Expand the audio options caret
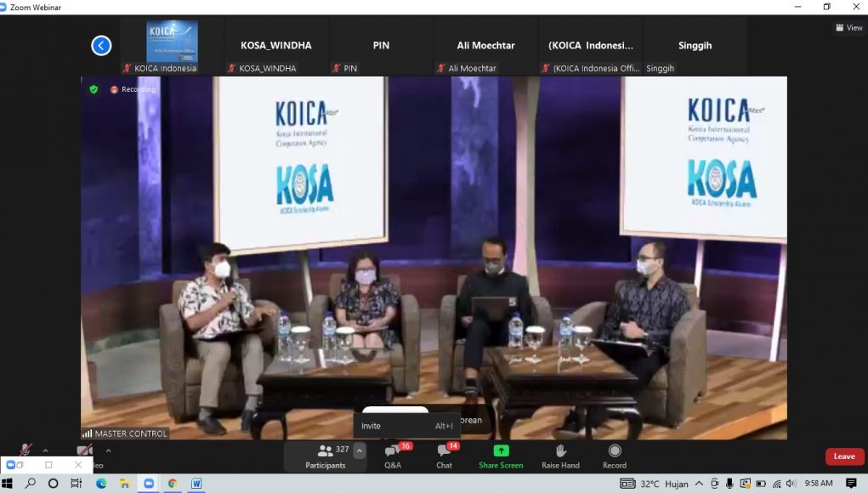Viewport: 868px width, 493px height. 46,450
